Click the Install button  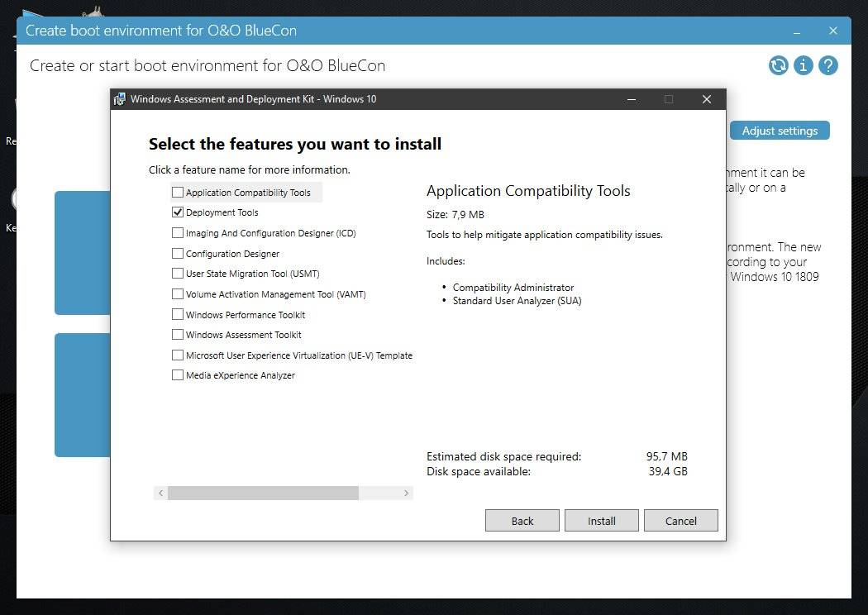click(601, 520)
